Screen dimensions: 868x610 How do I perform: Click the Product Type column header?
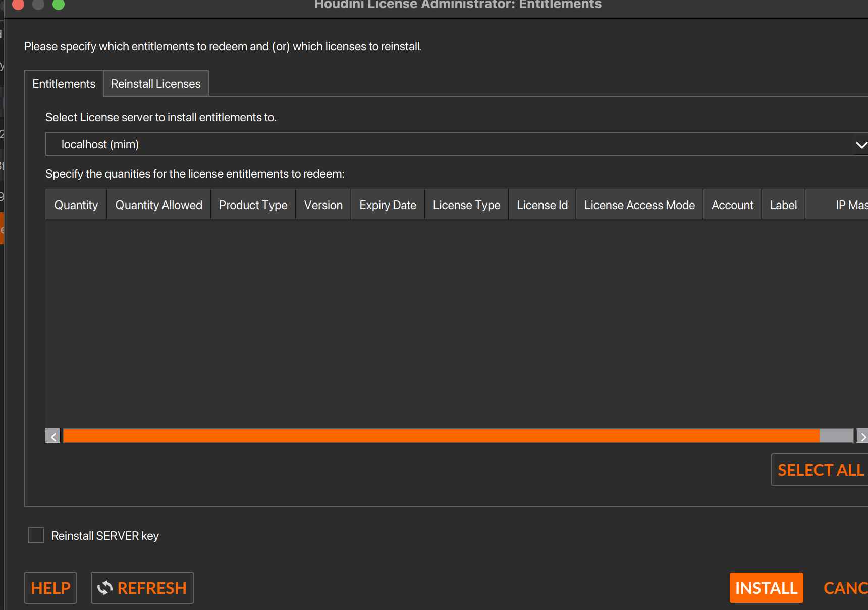(x=253, y=205)
